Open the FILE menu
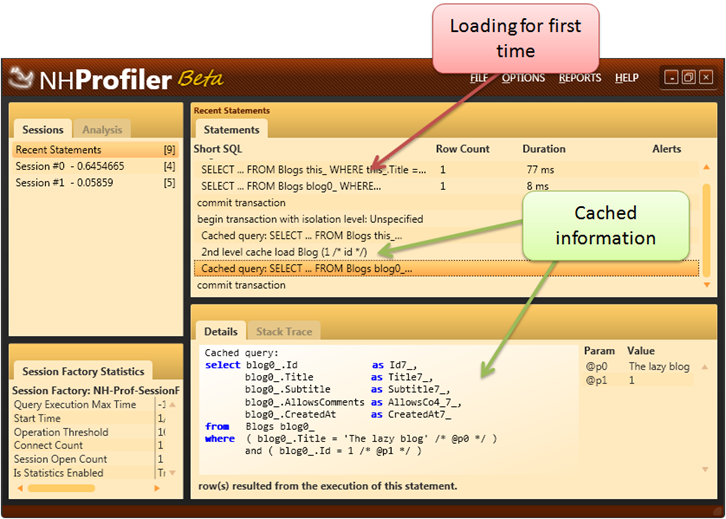Screen dimensions: 726x519 click(479, 78)
